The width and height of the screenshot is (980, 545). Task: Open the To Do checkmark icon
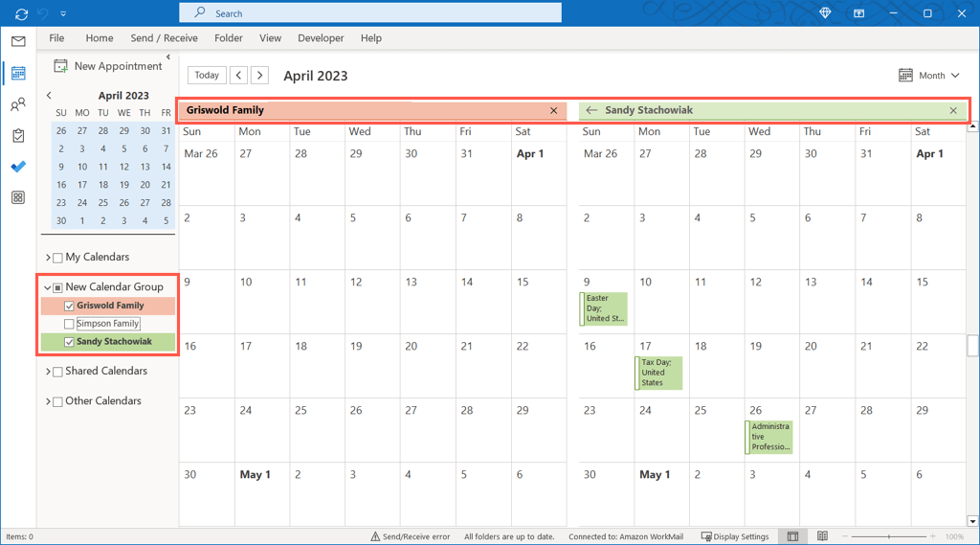click(x=18, y=167)
